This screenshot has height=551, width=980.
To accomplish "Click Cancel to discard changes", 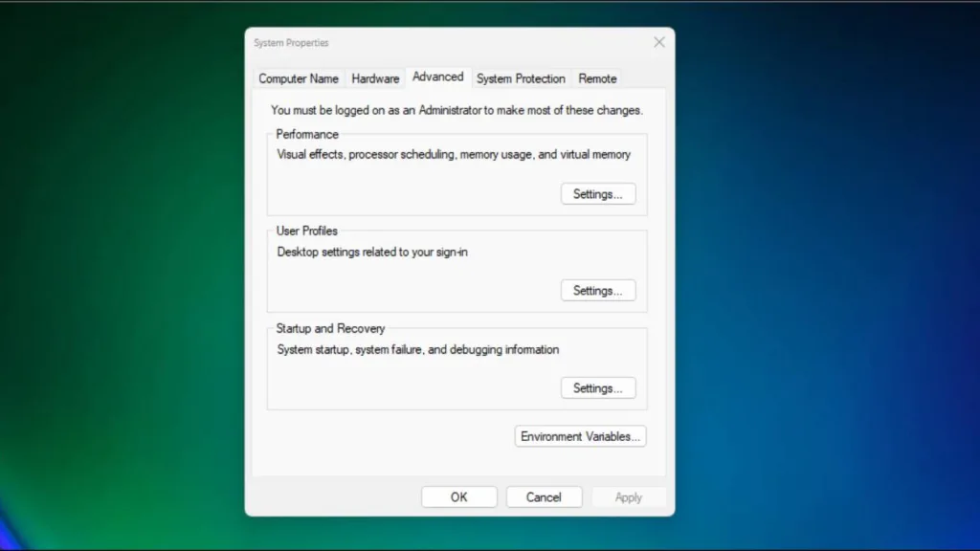I will pos(544,497).
